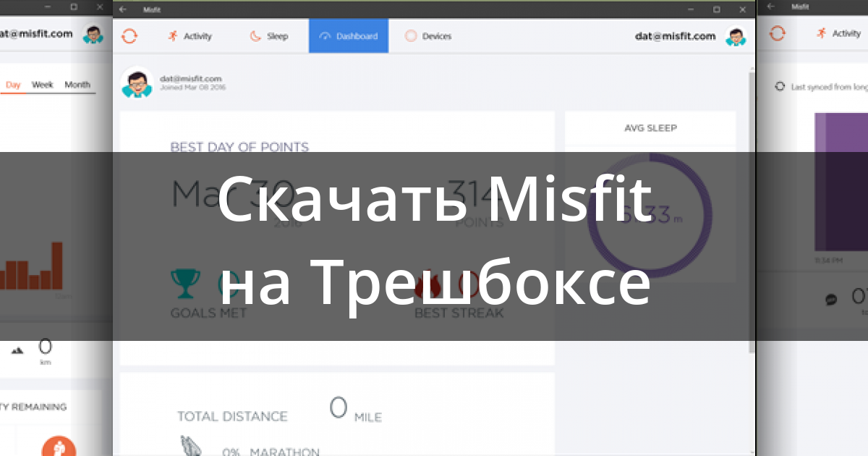Switch to the Sleep tab
The image size is (868, 456).
[x=269, y=36]
